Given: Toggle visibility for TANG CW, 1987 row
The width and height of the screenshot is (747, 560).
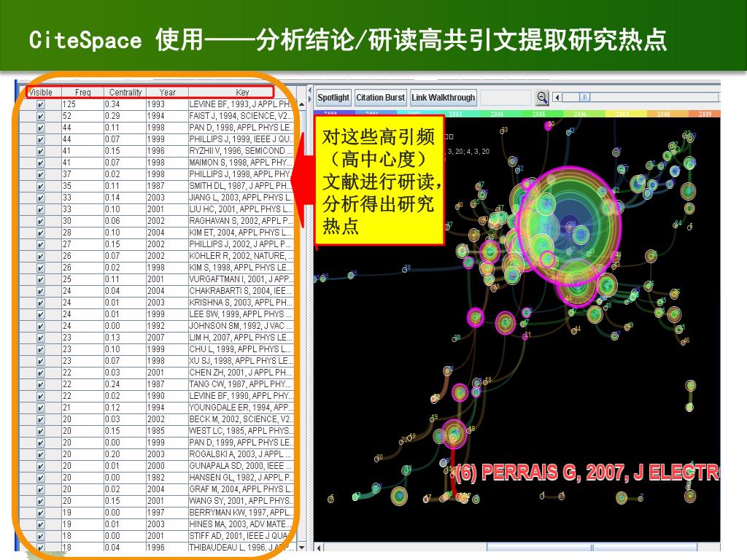Looking at the screenshot, I should tap(41, 384).
